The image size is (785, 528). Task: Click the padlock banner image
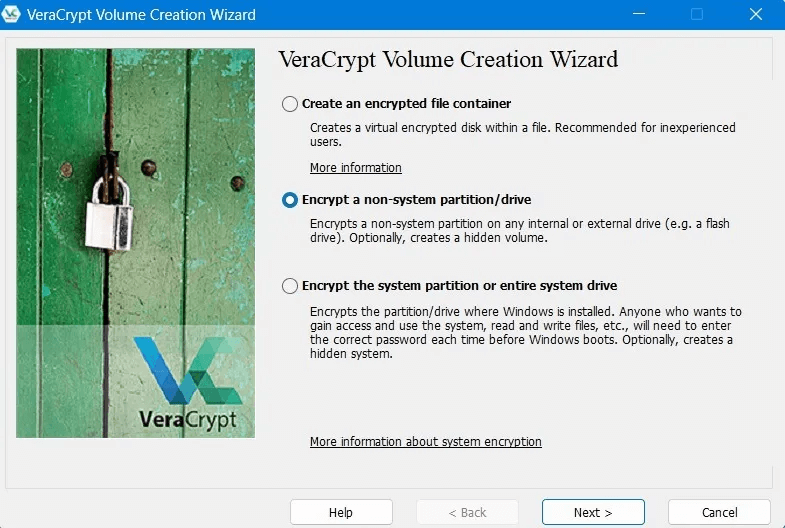tap(135, 243)
